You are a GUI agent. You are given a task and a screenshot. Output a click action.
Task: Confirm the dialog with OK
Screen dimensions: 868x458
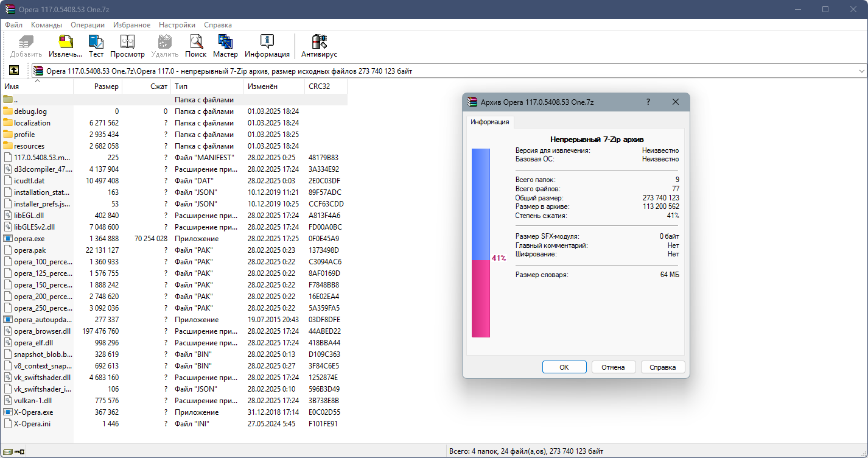click(564, 367)
